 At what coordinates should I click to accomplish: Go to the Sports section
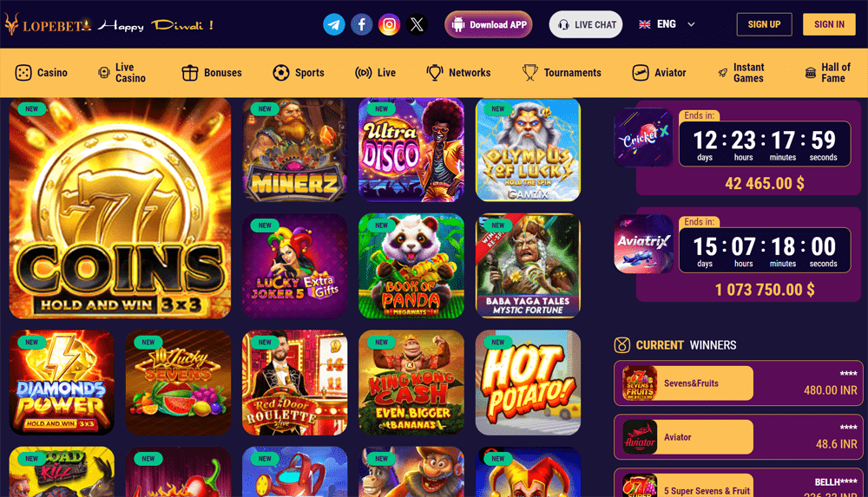click(x=299, y=73)
